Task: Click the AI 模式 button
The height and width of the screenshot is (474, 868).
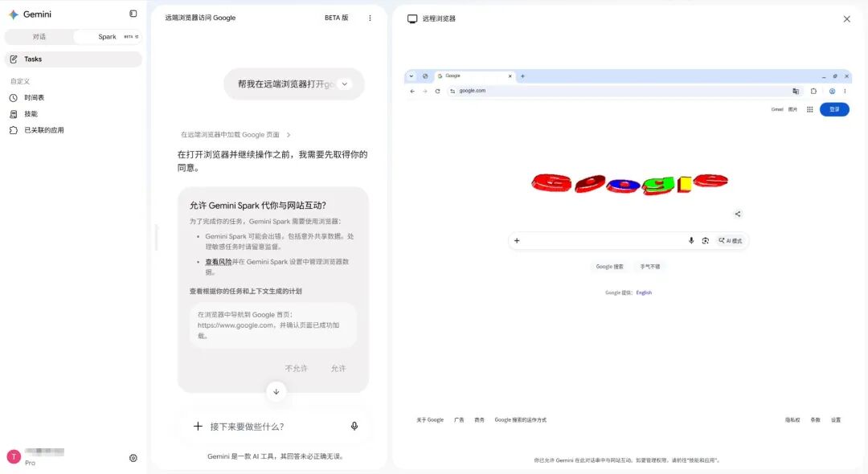Action: point(730,240)
